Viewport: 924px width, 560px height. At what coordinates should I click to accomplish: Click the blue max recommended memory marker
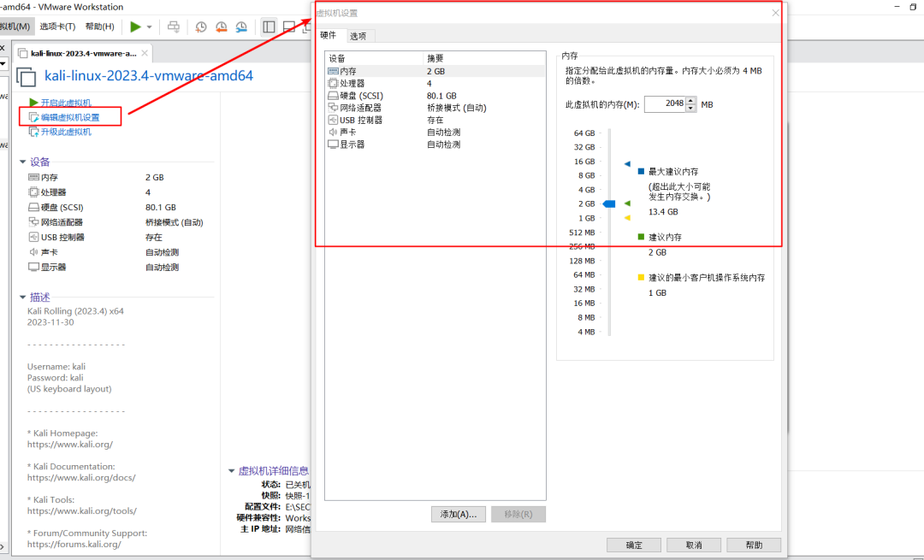point(627,163)
